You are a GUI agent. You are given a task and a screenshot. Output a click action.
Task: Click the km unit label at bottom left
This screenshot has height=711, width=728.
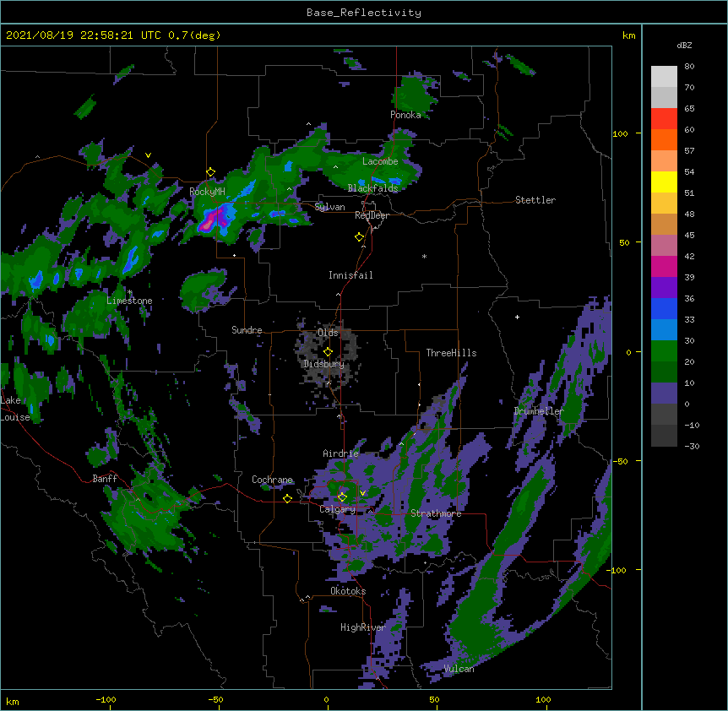point(13,701)
